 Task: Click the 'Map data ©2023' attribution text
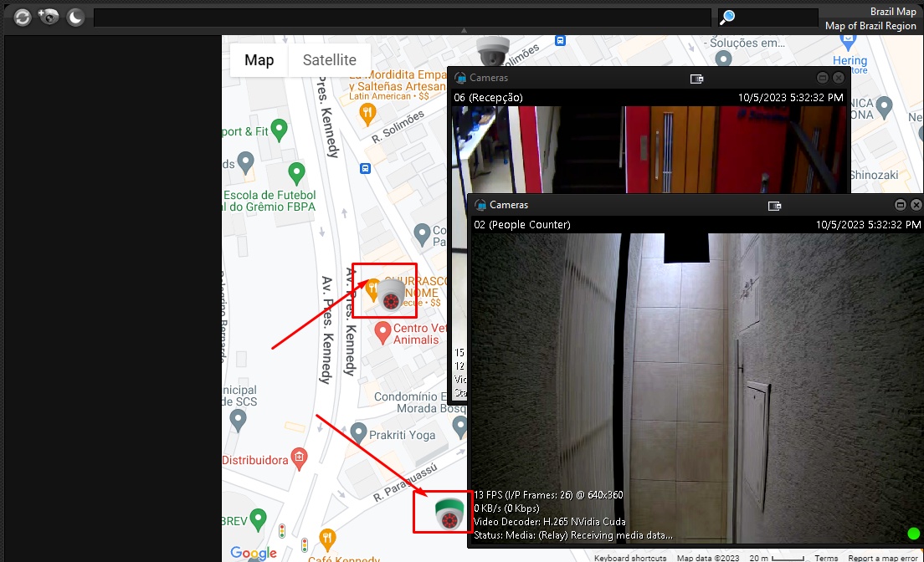[708, 558]
